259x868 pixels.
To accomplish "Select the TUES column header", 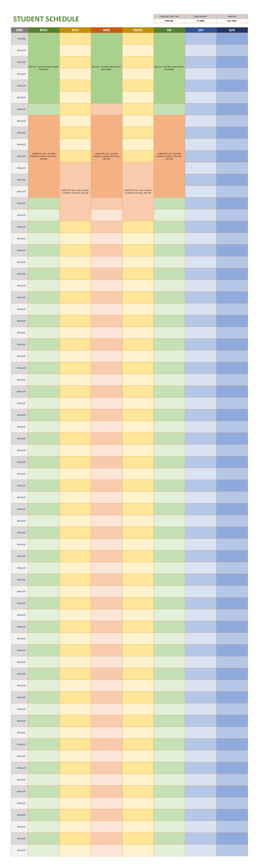I will coord(75,30).
